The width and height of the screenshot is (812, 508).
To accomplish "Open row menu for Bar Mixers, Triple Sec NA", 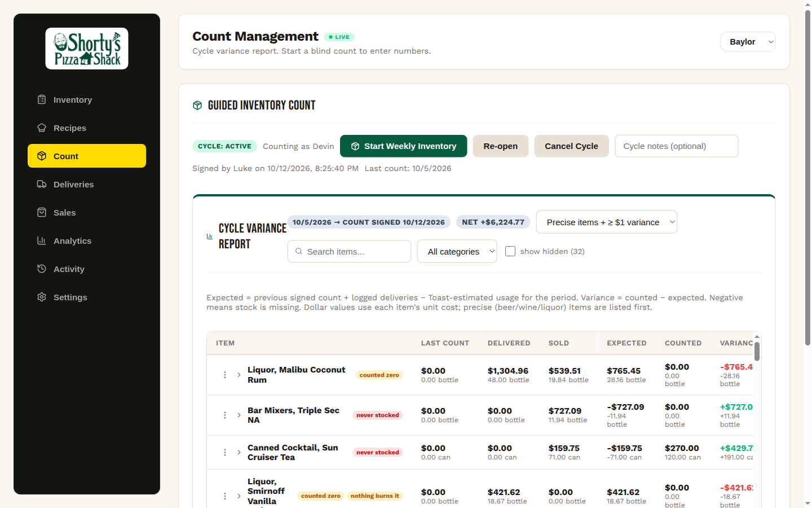I will coord(225,415).
